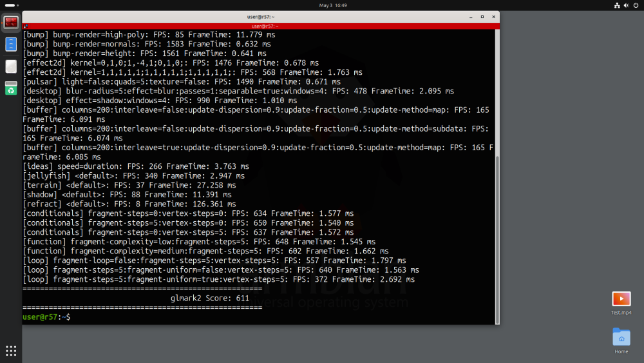Click the "[desktop] blur-radius=5:effect=blur" line
Screen dimensions: 644x363
point(238,92)
